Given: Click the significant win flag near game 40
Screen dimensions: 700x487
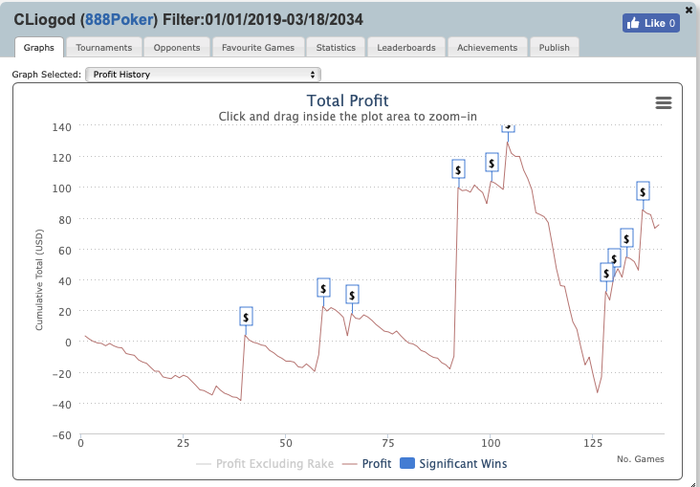Looking at the screenshot, I should click(x=246, y=317).
